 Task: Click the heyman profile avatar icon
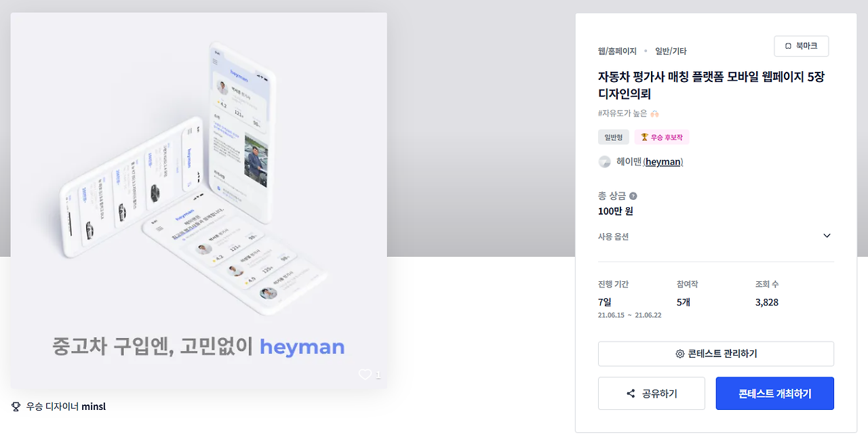point(604,162)
